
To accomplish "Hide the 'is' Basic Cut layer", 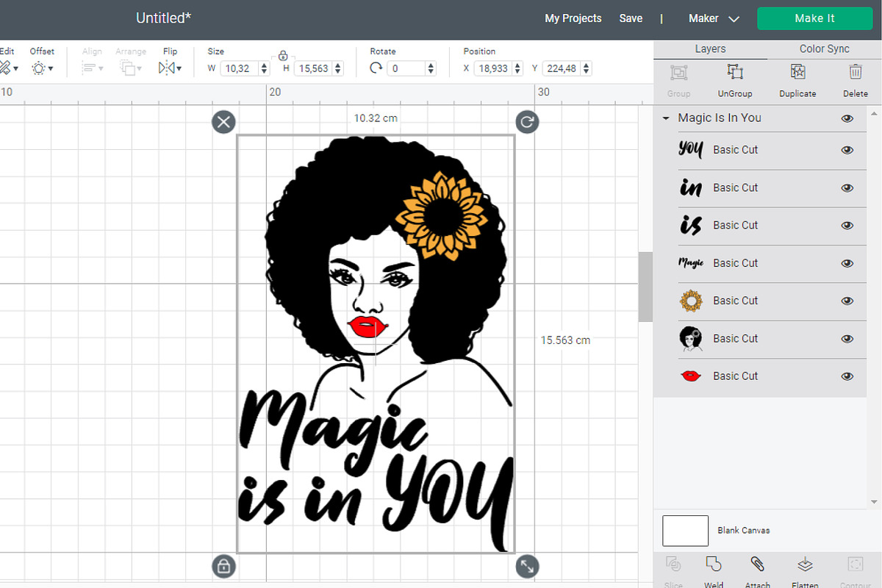I will point(847,226).
